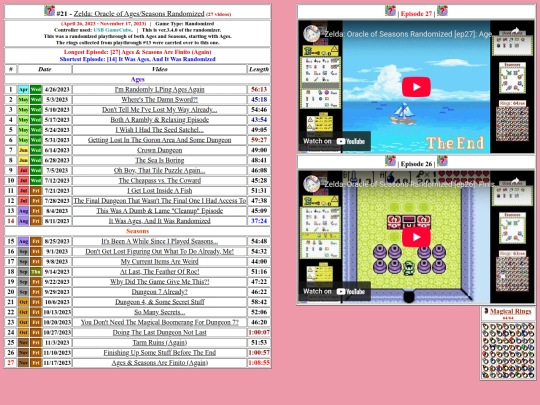Open So Many Secrets... video
Image resolution: width=540 pixels, height=405 pixels.
click(x=159, y=312)
